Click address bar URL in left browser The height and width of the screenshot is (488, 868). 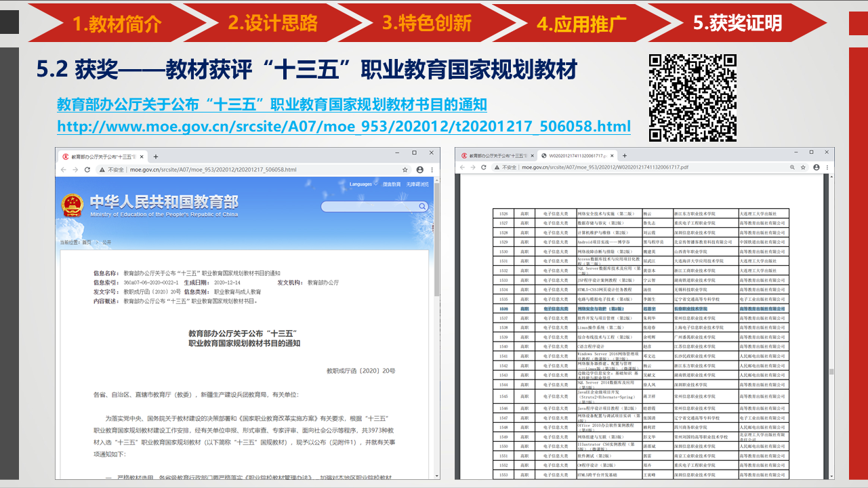(213, 169)
